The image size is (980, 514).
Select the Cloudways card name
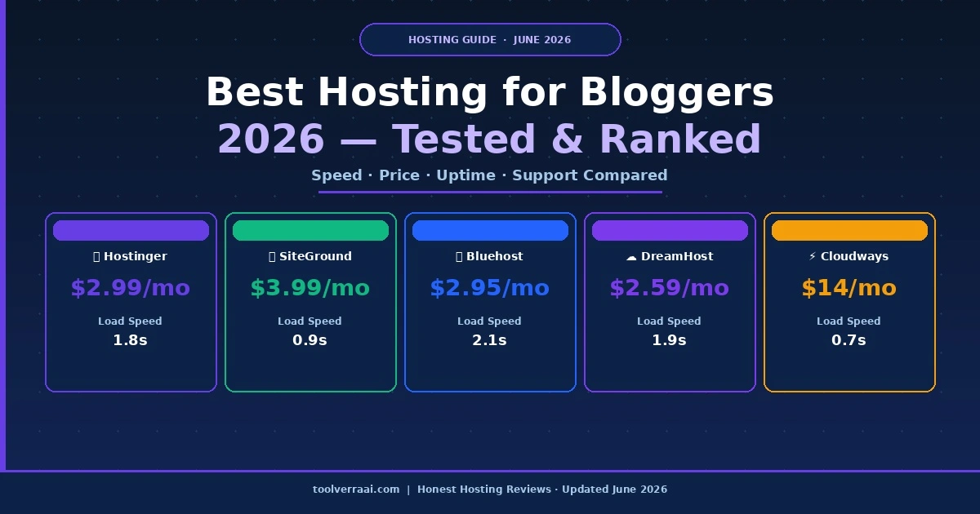click(x=855, y=256)
